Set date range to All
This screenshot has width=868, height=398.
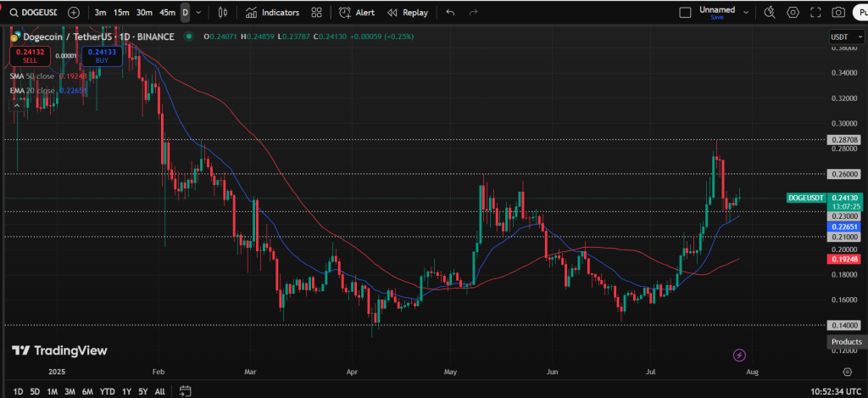pos(160,391)
